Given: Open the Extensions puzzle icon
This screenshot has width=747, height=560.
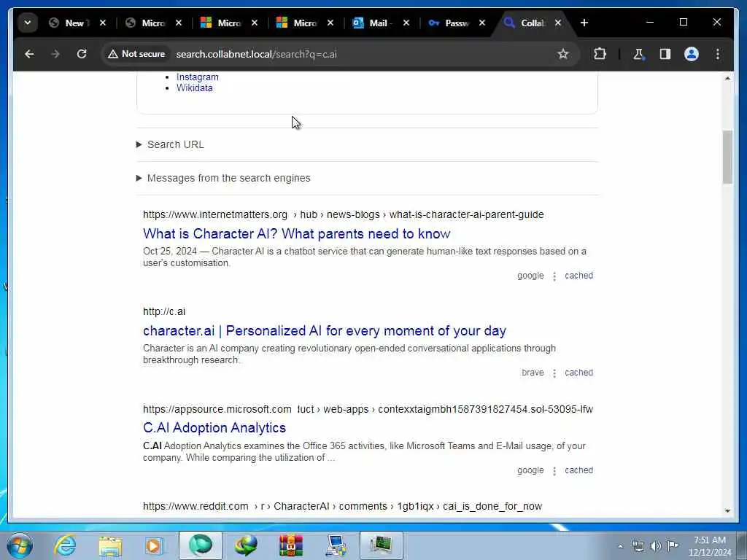Looking at the screenshot, I should click(x=600, y=54).
